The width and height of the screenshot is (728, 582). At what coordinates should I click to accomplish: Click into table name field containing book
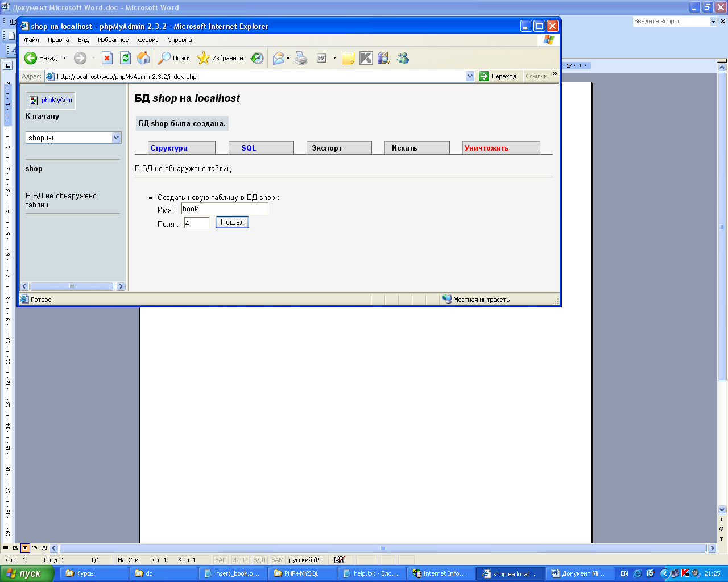(225, 209)
